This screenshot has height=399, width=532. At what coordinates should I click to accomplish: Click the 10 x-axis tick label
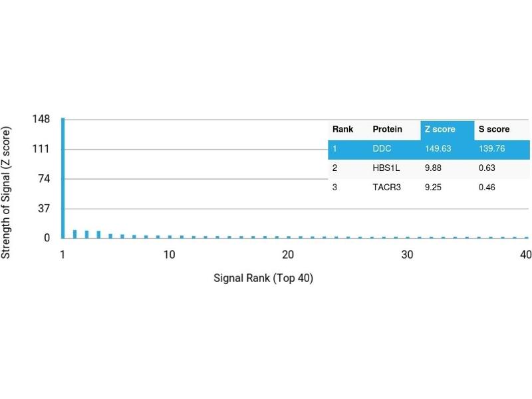pyautogui.click(x=169, y=255)
